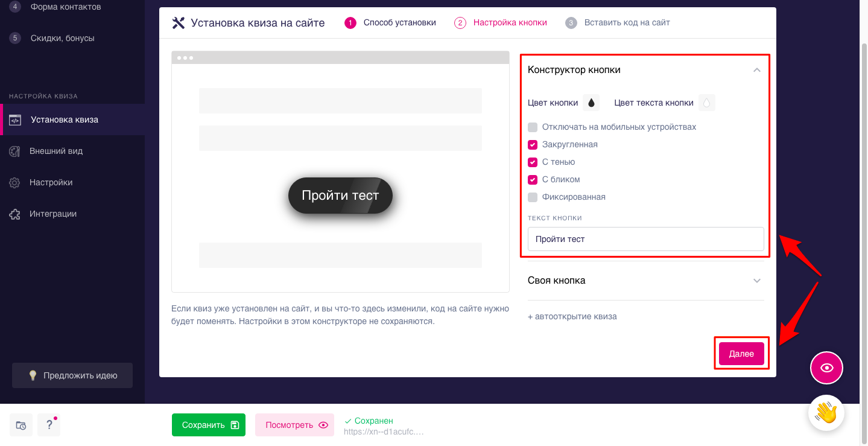Click the Внешний вид palette icon

(15, 151)
